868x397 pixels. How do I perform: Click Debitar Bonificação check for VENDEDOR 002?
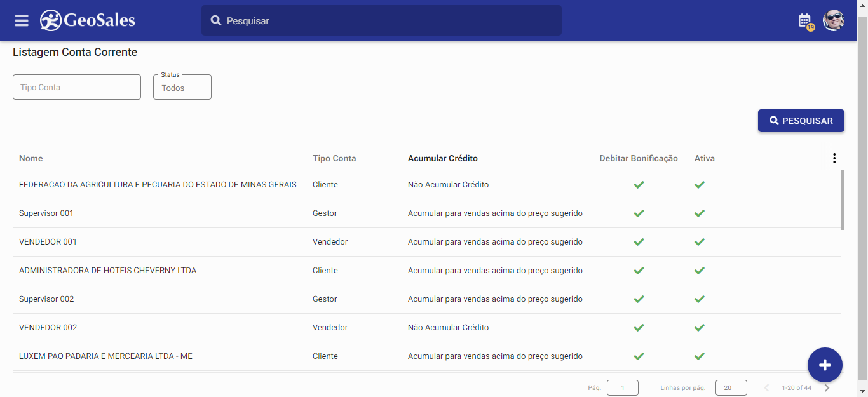[x=639, y=328]
